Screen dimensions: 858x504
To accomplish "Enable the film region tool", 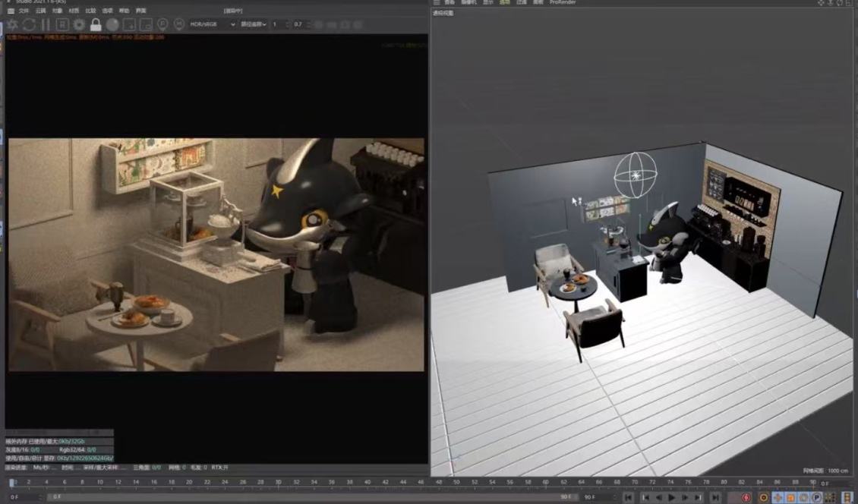I will pos(146,24).
